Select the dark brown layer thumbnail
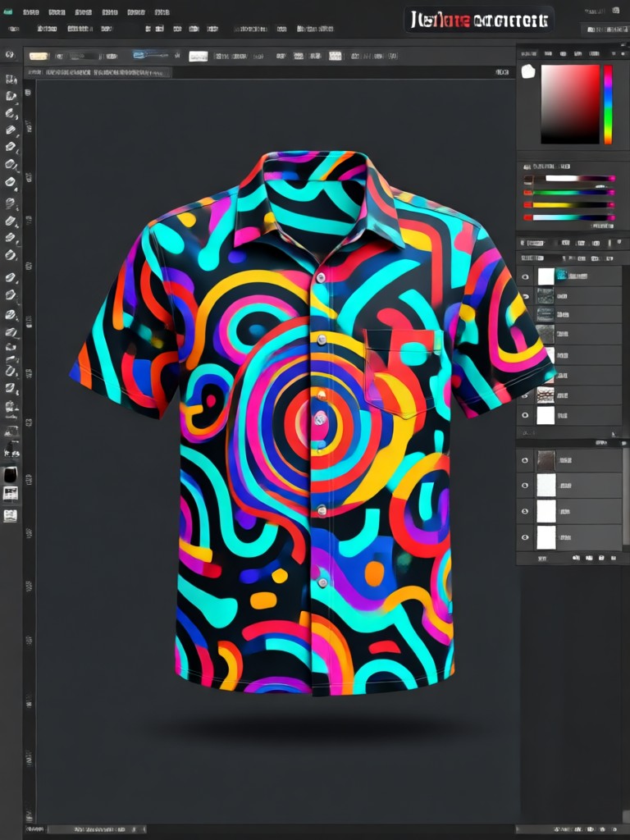The width and height of the screenshot is (630, 840). [546, 460]
